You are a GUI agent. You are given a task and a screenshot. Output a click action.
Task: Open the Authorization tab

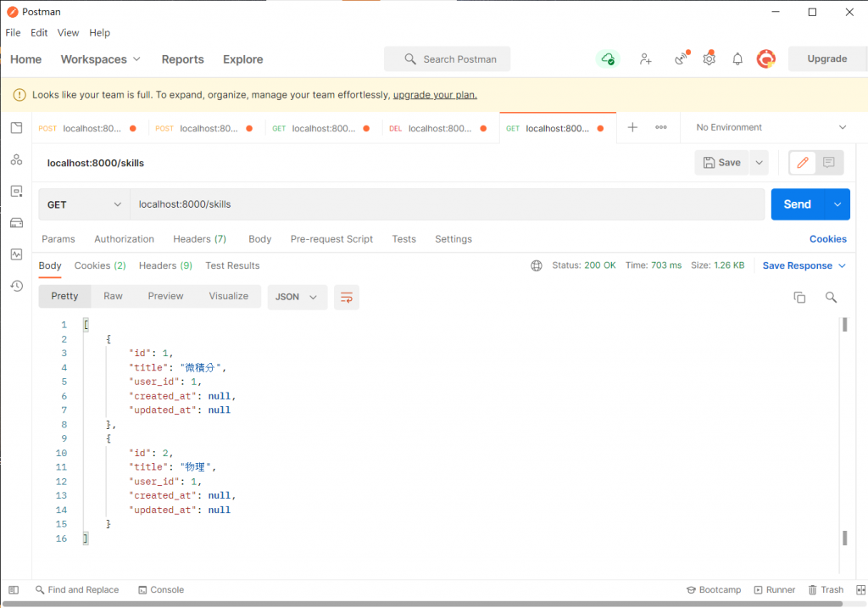(124, 239)
